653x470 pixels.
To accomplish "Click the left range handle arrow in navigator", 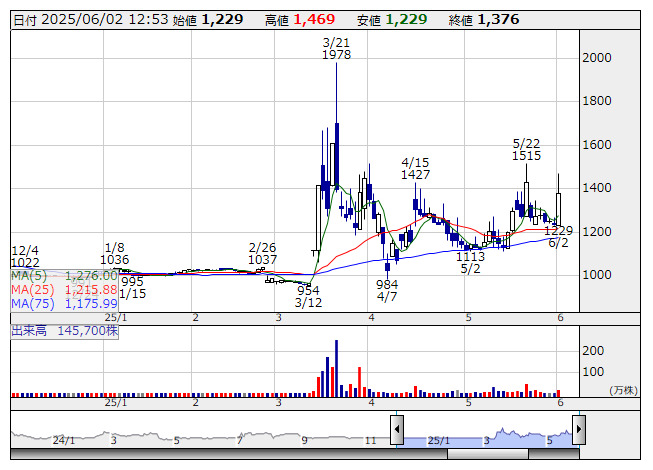I will [x=397, y=430].
